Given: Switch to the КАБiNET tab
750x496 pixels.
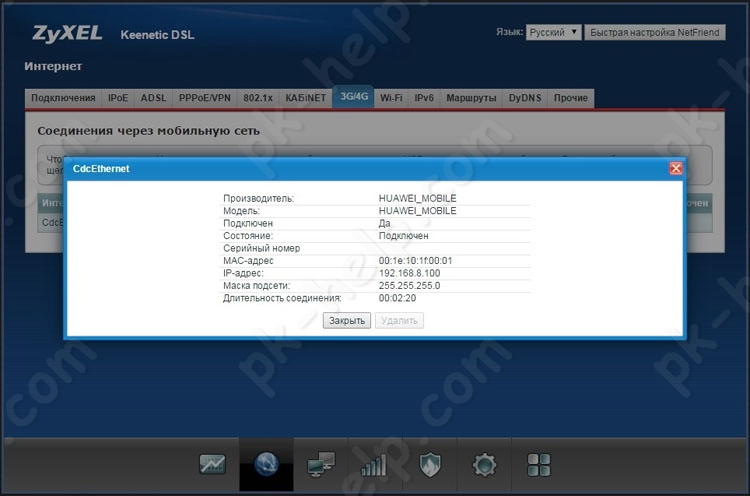Looking at the screenshot, I should click(x=306, y=98).
